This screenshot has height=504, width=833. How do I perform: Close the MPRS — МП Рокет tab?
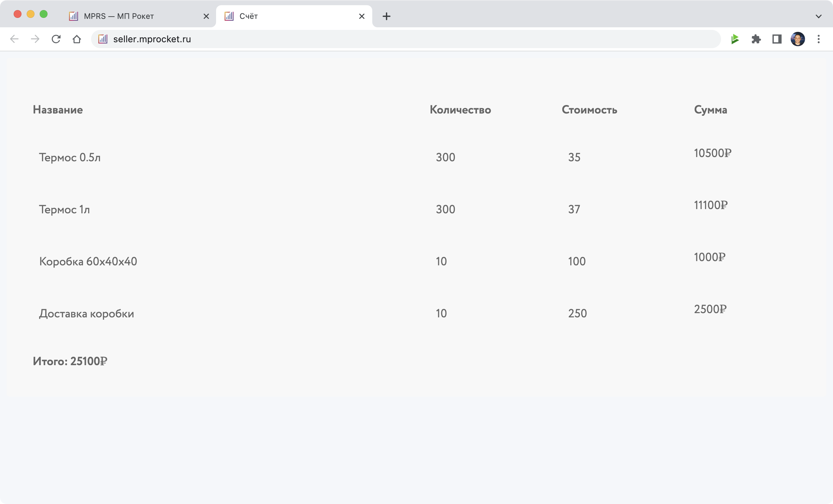(x=206, y=16)
